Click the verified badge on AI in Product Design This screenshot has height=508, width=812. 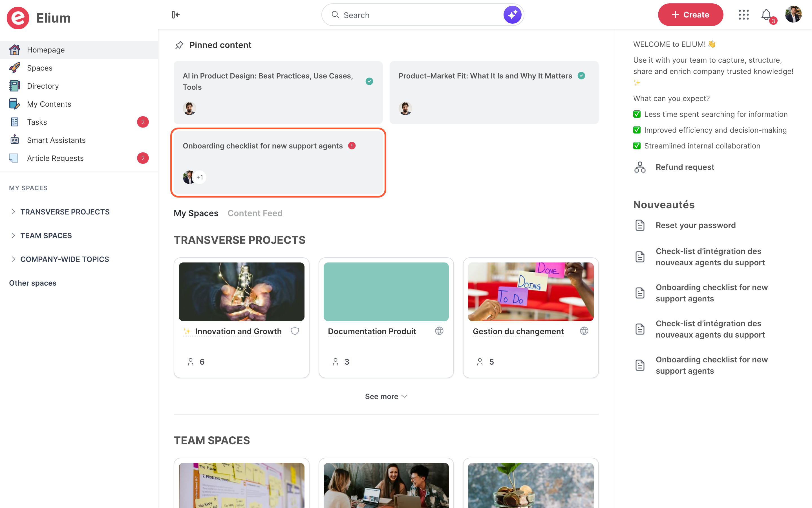coord(369,81)
